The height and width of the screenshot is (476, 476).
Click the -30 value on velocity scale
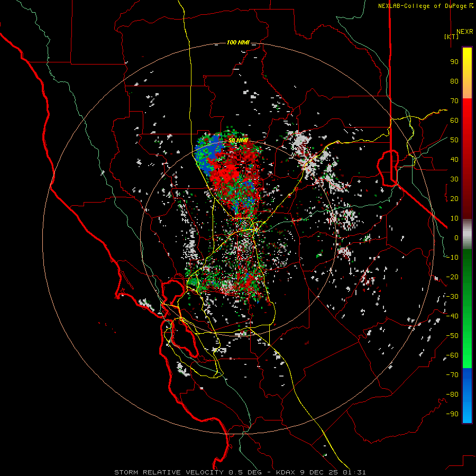click(452, 297)
